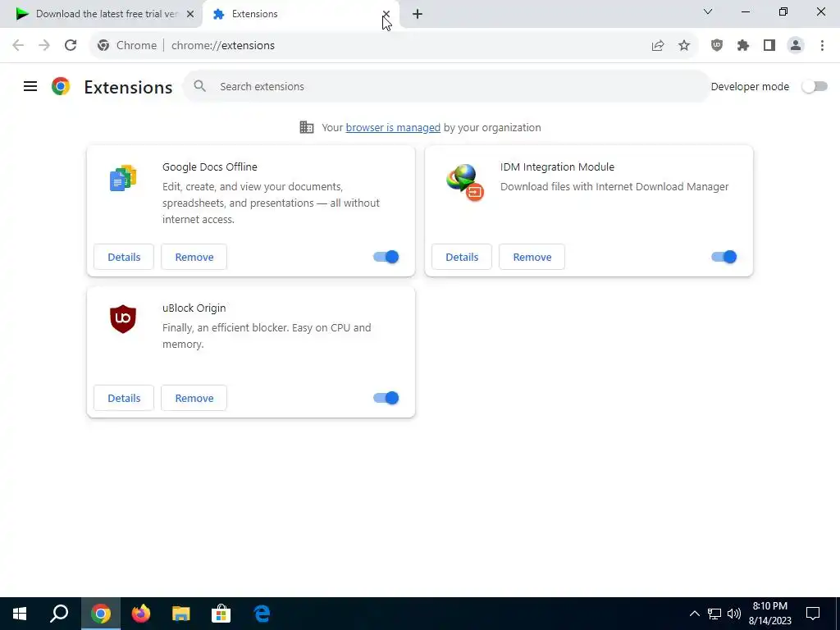Screen dimensions: 840x630
Task: Open the volume control in system tray
Action: pyautogui.click(x=734, y=614)
